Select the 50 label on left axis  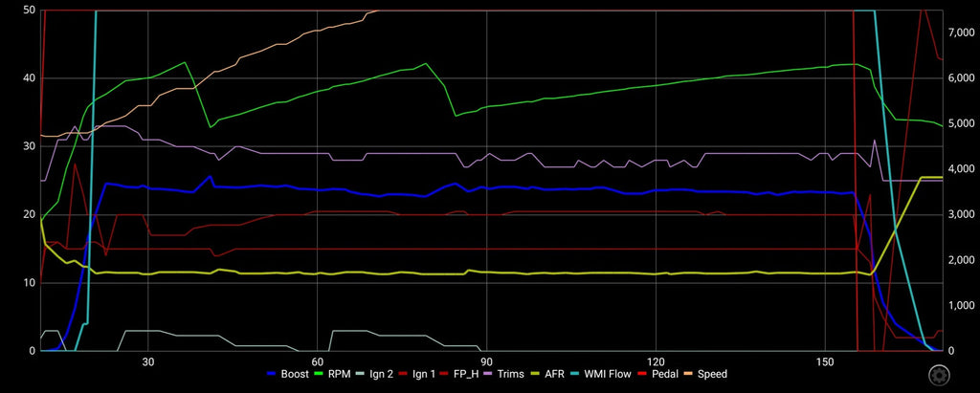(29, 10)
